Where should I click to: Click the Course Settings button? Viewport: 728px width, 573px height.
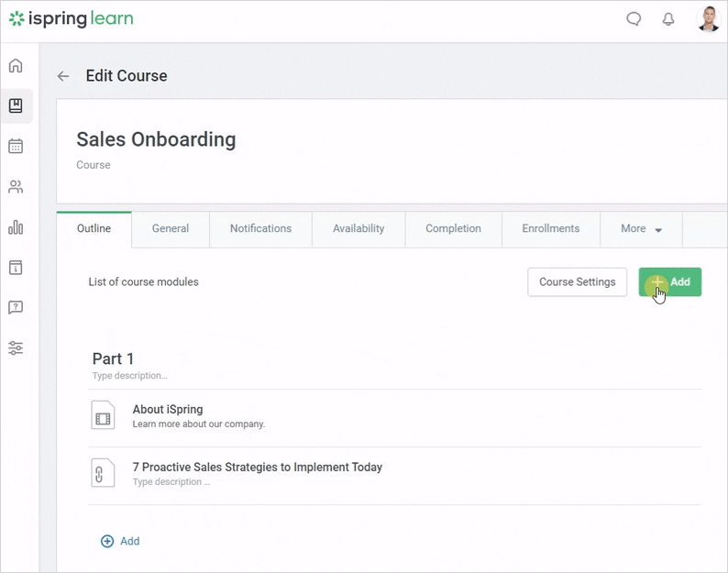pos(578,282)
